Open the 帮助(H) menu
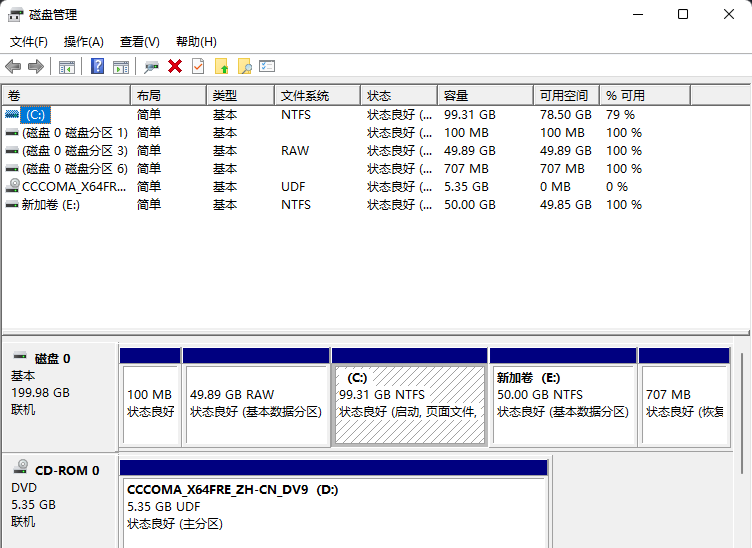Viewport: 752px width, 548px height. (196, 41)
